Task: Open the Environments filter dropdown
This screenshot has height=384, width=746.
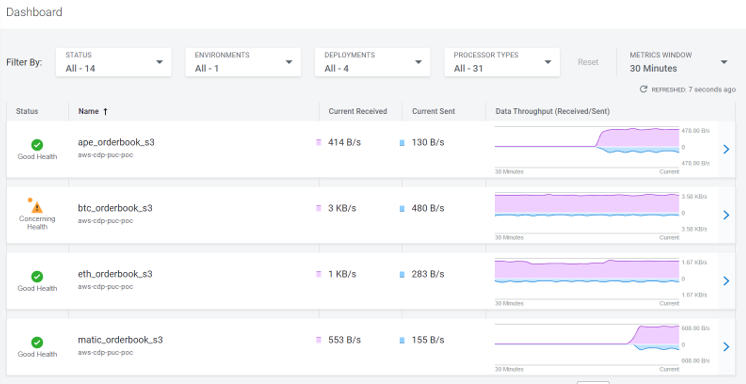Action: pyautogui.click(x=243, y=62)
